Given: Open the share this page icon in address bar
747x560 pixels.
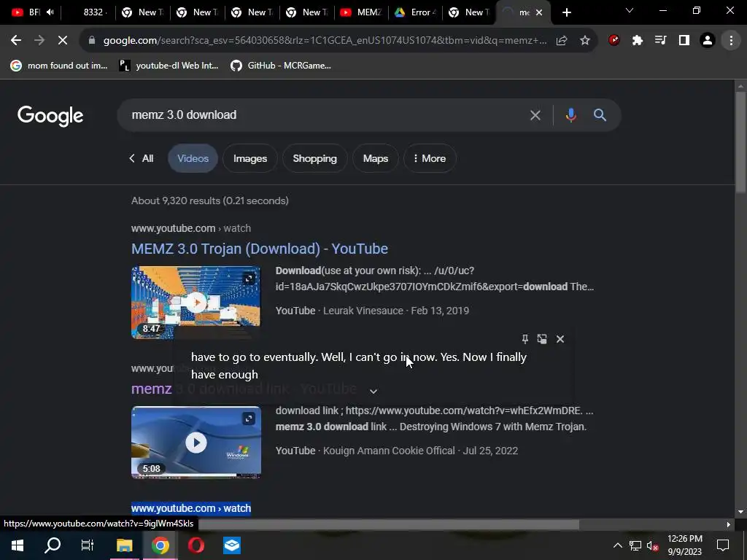Looking at the screenshot, I should (562, 41).
